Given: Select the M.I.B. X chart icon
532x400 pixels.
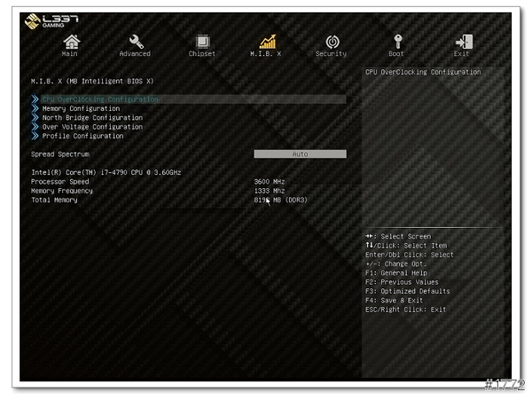Looking at the screenshot, I should (x=268, y=42).
